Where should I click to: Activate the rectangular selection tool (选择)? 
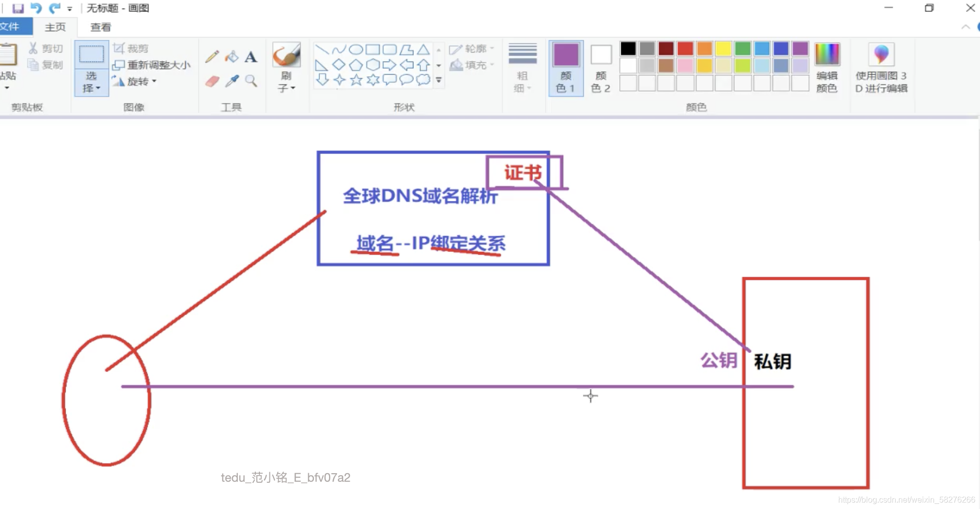coord(91,54)
